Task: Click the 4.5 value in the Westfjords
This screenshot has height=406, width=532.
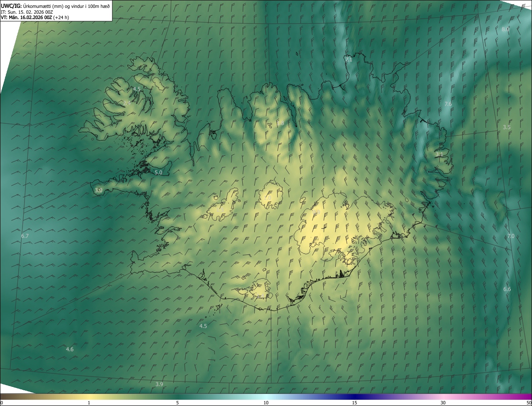Action: 137,89
